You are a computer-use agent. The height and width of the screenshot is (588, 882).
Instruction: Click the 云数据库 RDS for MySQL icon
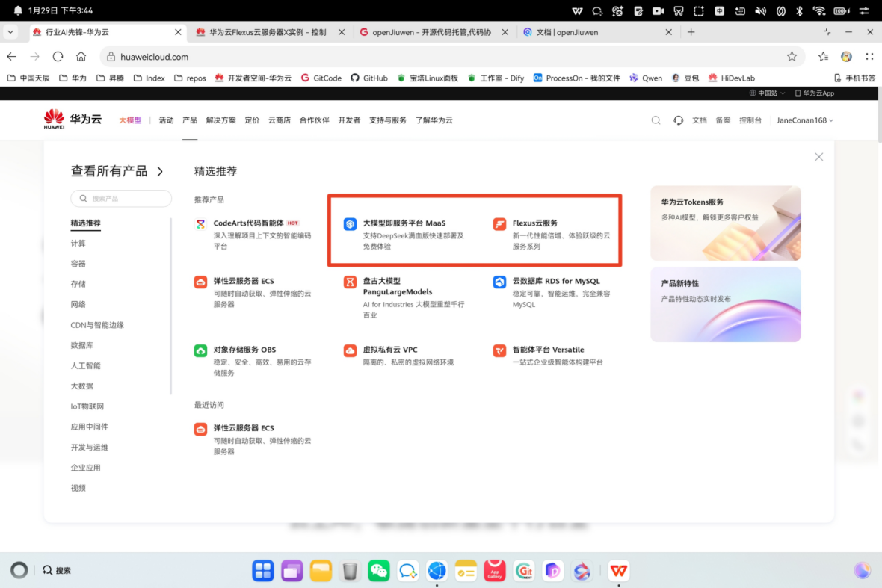coord(499,282)
